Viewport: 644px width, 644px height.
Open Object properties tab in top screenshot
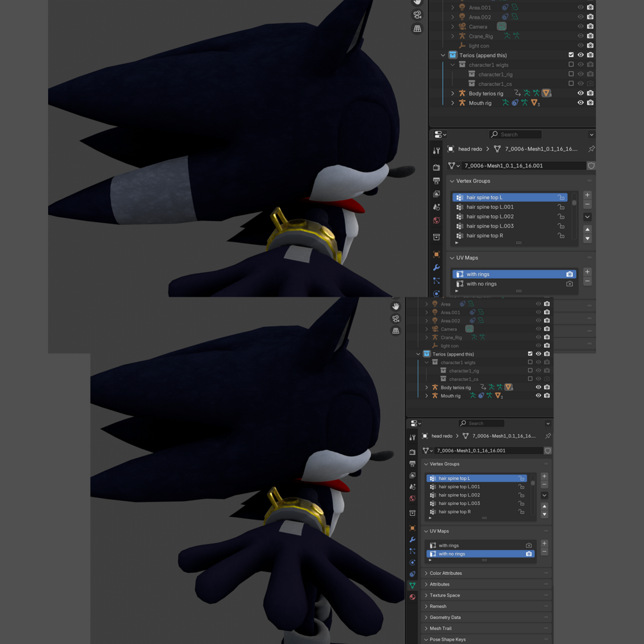pos(436,254)
